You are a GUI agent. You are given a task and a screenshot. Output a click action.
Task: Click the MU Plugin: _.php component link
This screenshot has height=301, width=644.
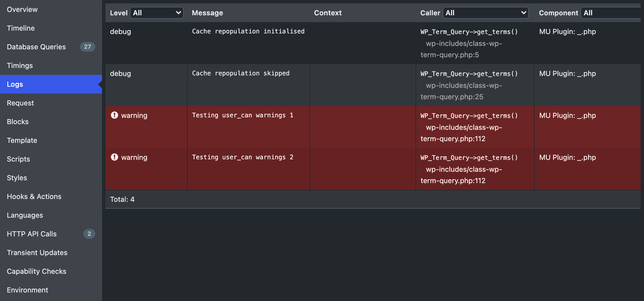pyautogui.click(x=567, y=31)
